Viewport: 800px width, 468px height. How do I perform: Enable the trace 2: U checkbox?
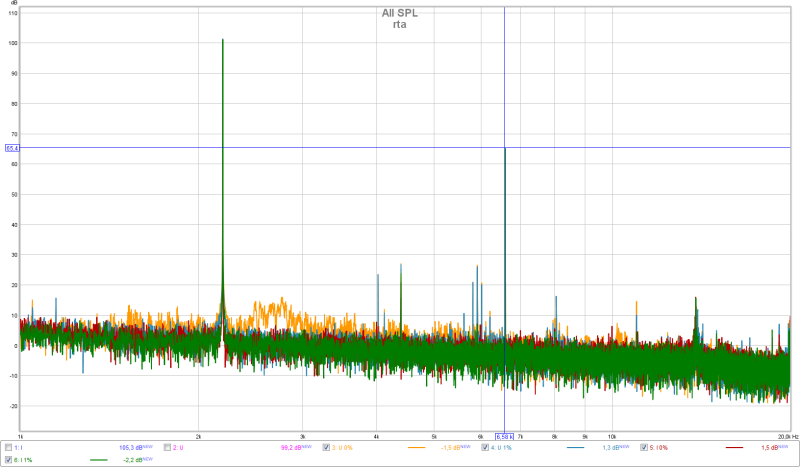[168, 447]
